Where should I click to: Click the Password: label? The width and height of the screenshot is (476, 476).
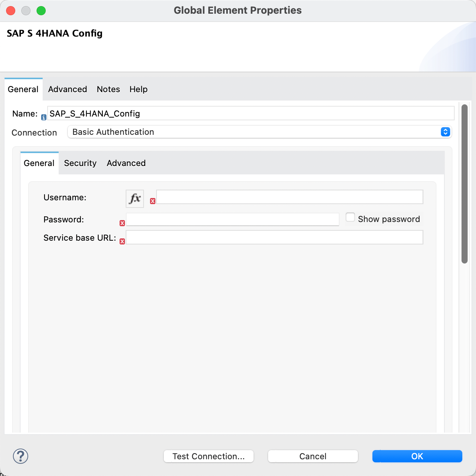(x=64, y=219)
